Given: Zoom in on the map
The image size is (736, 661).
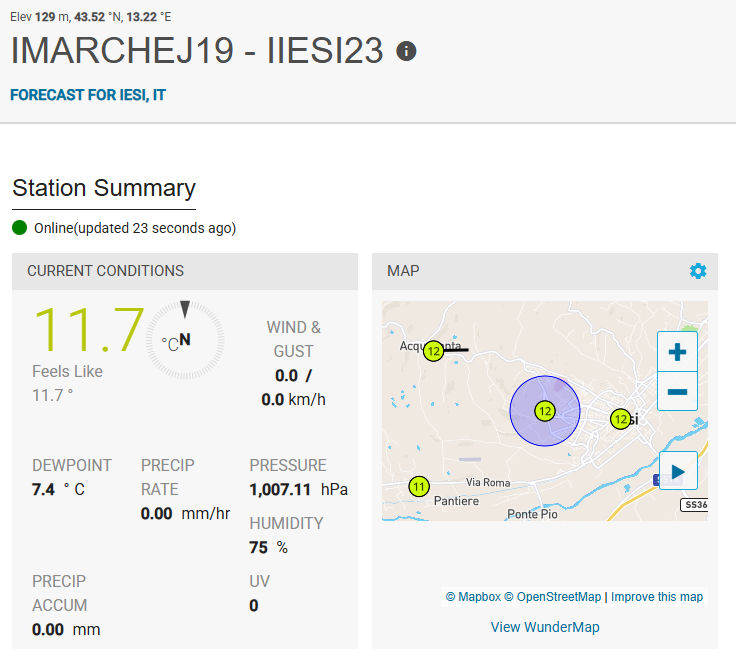Looking at the screenshot, I should pyautogui.click(x=677, y=352).
